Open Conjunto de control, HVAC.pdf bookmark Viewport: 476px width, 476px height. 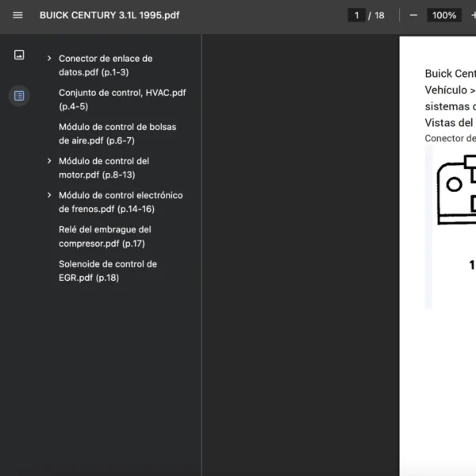click(122, 99)
